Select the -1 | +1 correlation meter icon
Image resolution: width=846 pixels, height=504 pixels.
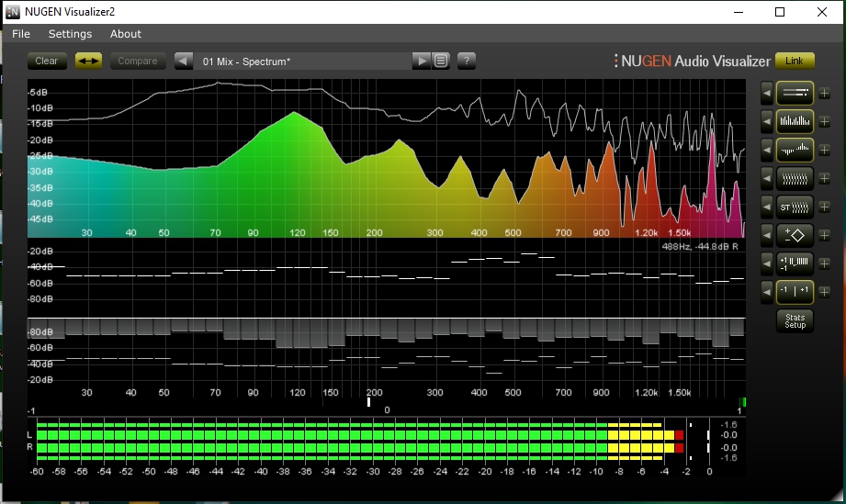[795, 292]
